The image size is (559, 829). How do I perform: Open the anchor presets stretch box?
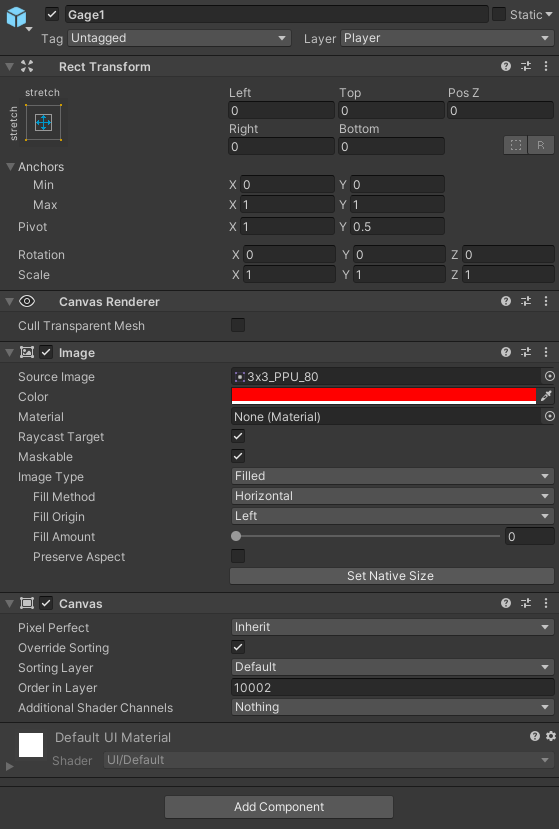point(43,122)
